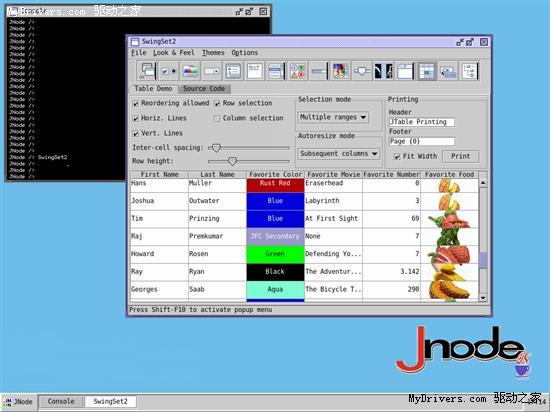Click the JNode logo icon in taskbar
This screenshot has width=550, height=412.
pyautogui.click(x=7, y=401)
